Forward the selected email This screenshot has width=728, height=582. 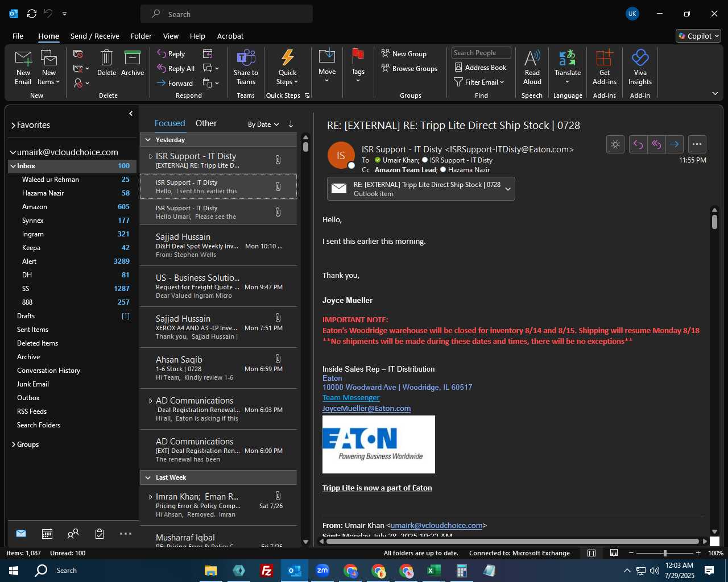point(175,83)
